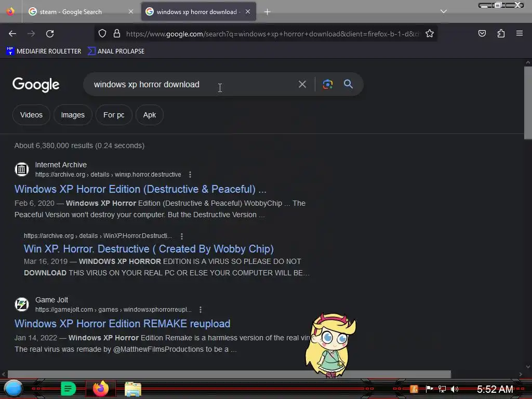Submit search with magnifier icon
532x399 pixels.
349,84
